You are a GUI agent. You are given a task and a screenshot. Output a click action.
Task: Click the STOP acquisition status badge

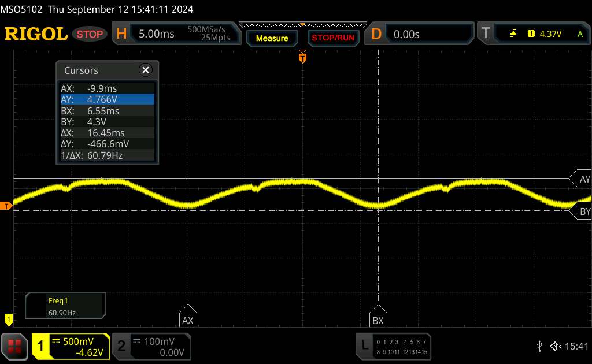pyautogui.click(x=90, y=34)
